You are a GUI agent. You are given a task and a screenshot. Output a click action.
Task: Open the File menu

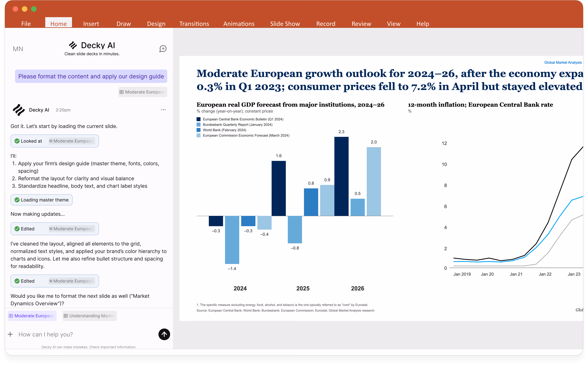pos(26,24)
